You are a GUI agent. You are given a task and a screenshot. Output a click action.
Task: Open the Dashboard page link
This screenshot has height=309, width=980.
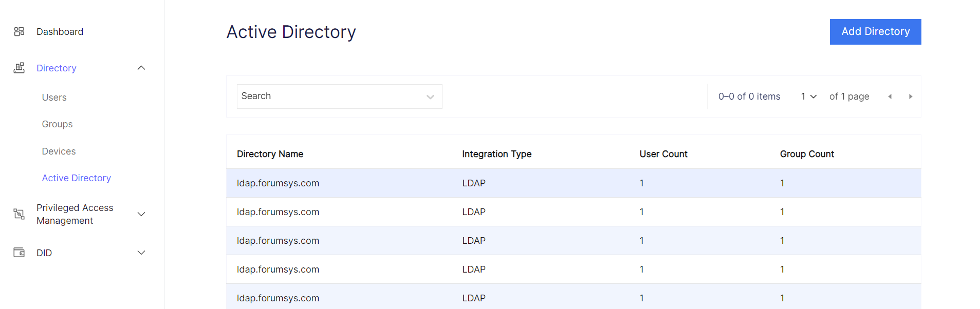coord(60,32)
